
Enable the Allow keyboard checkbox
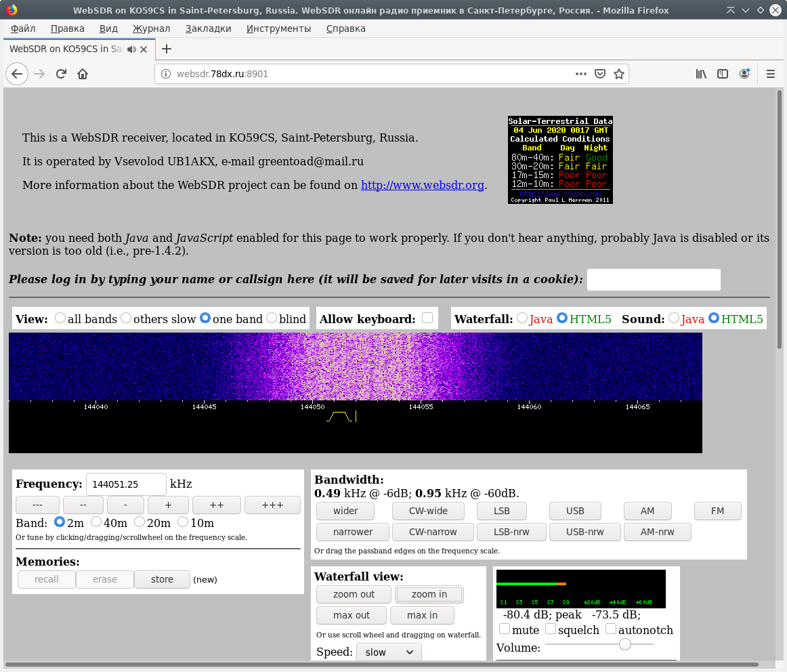click(x=427, y=318)
